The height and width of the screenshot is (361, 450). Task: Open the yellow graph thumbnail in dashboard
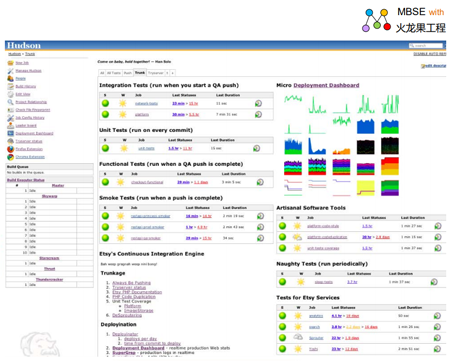point(366,188)
